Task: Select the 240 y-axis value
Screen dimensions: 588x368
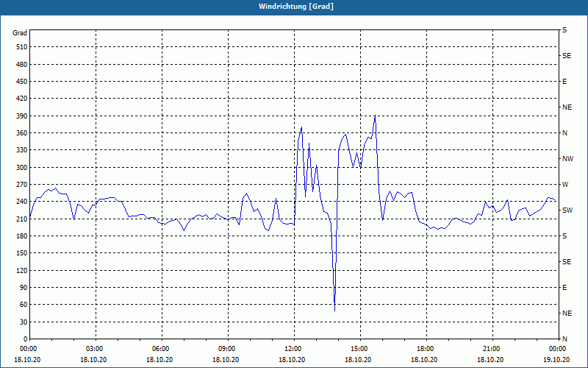Action: point(22,202)
